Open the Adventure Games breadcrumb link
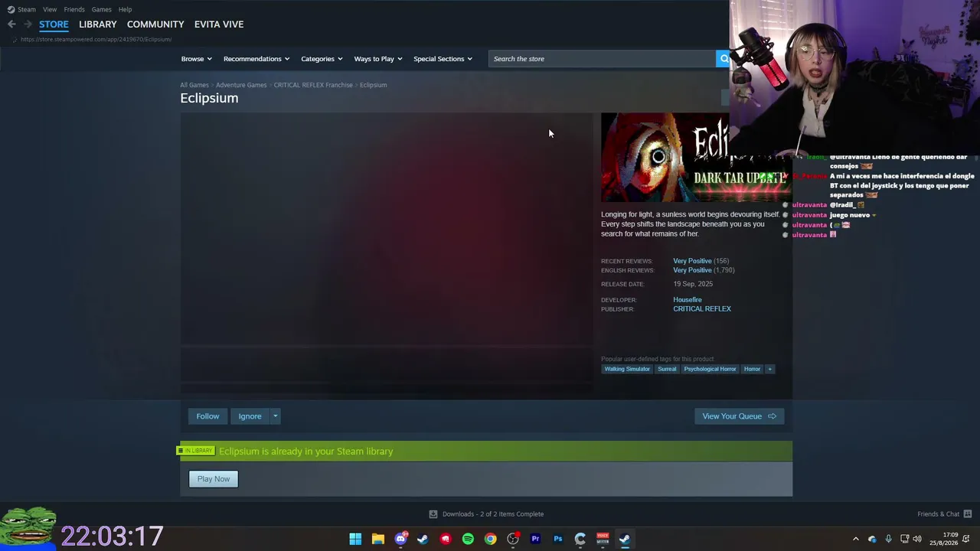980x551 pixels. (x=241, y=85)
